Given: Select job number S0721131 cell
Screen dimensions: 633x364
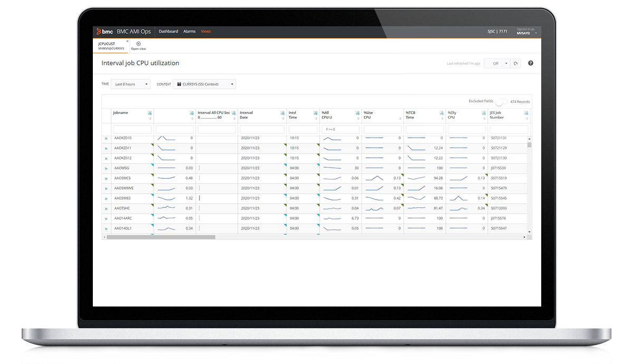Looking at the screenshot, I should pyautogui.click(x=499, y=138).
